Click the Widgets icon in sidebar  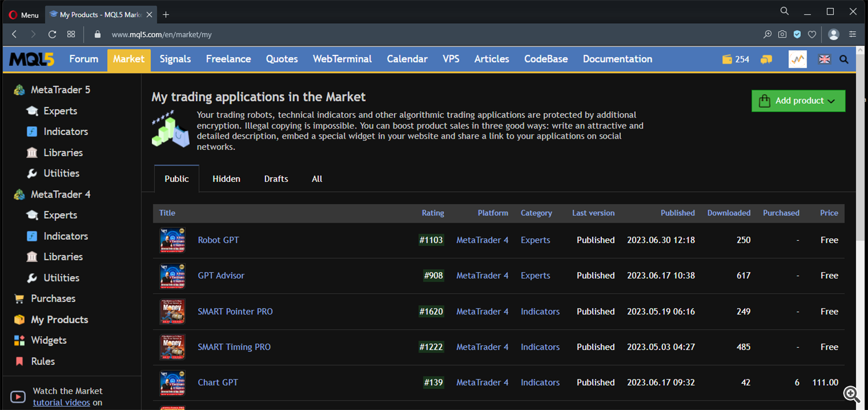(20, 341)
